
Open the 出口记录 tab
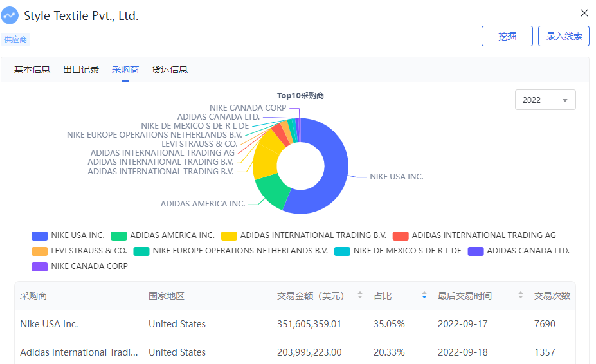coord(81,69)
